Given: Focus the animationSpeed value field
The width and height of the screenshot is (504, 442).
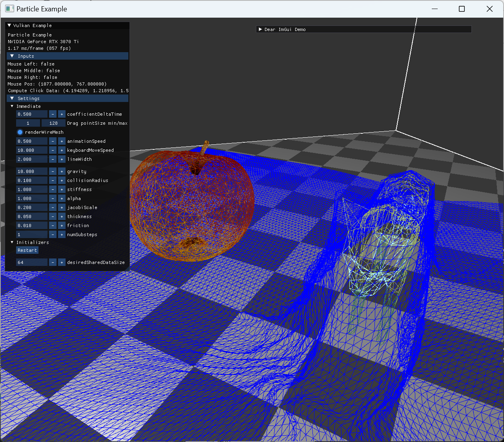Looking at the screenshot, I should [32, 141].
